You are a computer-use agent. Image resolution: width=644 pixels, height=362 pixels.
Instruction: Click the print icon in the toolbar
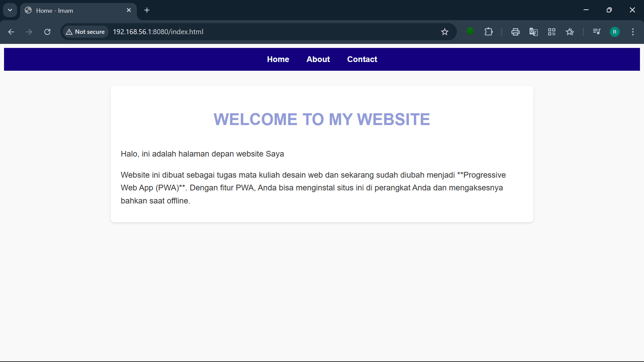point(515,32)
